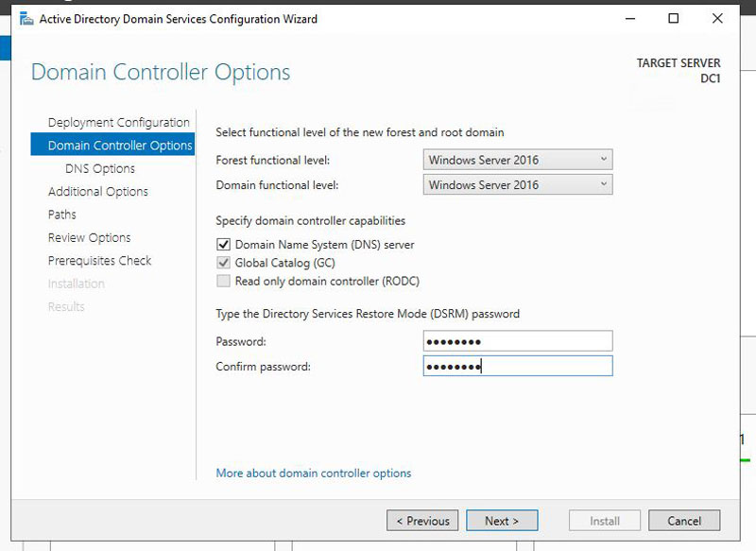Click the Type the DSRM password instruction text

[368, 314]
